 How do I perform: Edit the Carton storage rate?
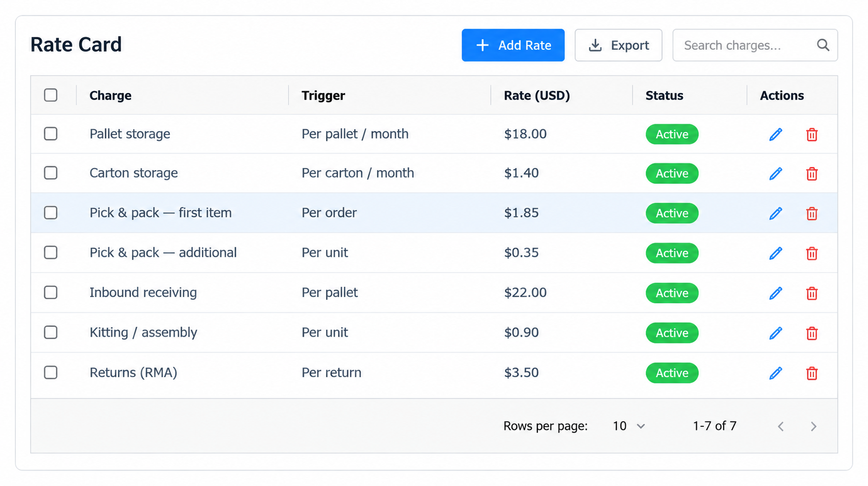click(x=775, y=174)
